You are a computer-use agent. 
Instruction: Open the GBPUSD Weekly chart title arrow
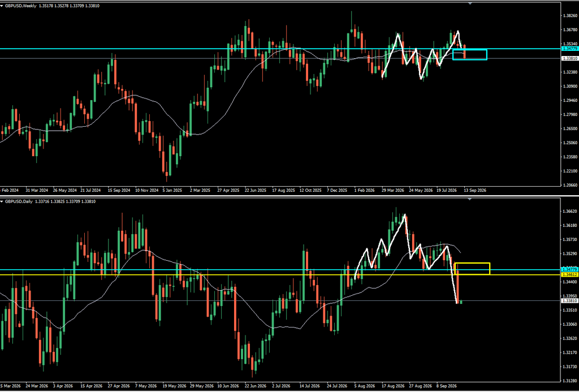(2, 6)
